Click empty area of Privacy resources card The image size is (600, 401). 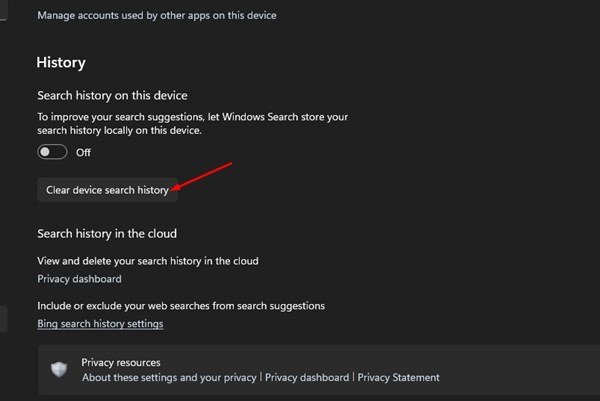click(x=517, y=369)
